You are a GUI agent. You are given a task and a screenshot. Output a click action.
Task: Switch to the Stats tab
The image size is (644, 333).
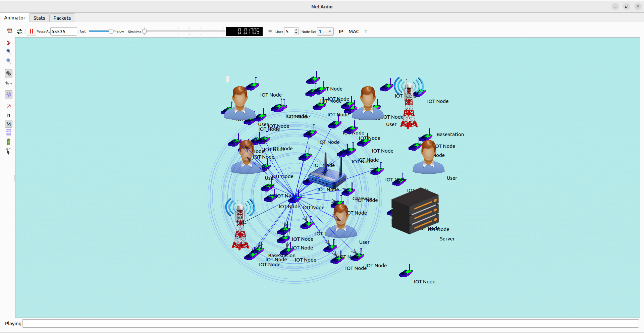pos(39,18)
